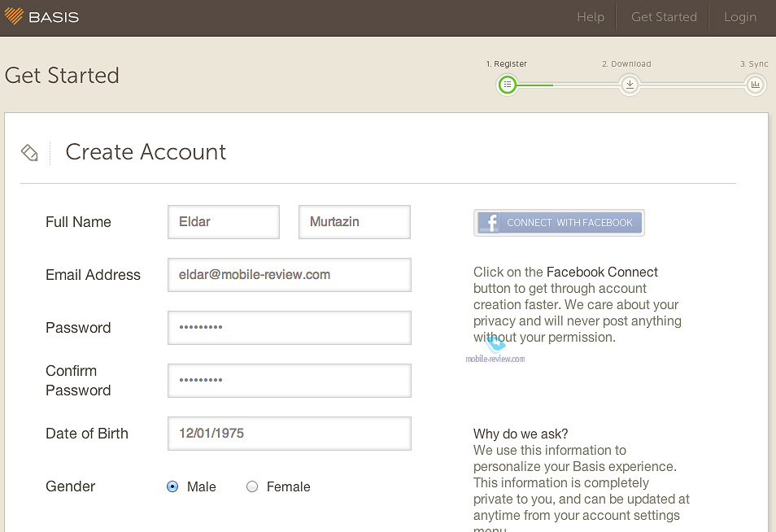Image resolution: width=776 pixels, height=532 pixels.
Task: Select the Male gender option
Action: coord(172,486)
